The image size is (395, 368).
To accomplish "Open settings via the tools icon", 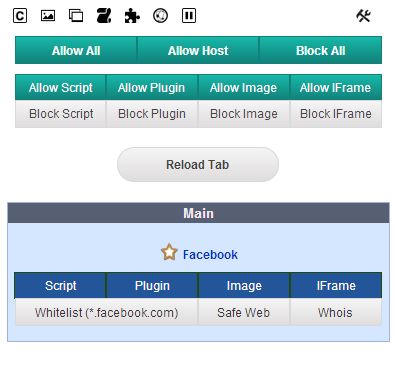I will click(x=363, y=16).
